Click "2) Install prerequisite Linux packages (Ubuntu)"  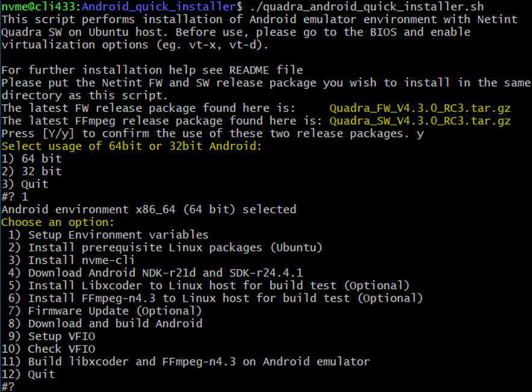coord(165,247)
